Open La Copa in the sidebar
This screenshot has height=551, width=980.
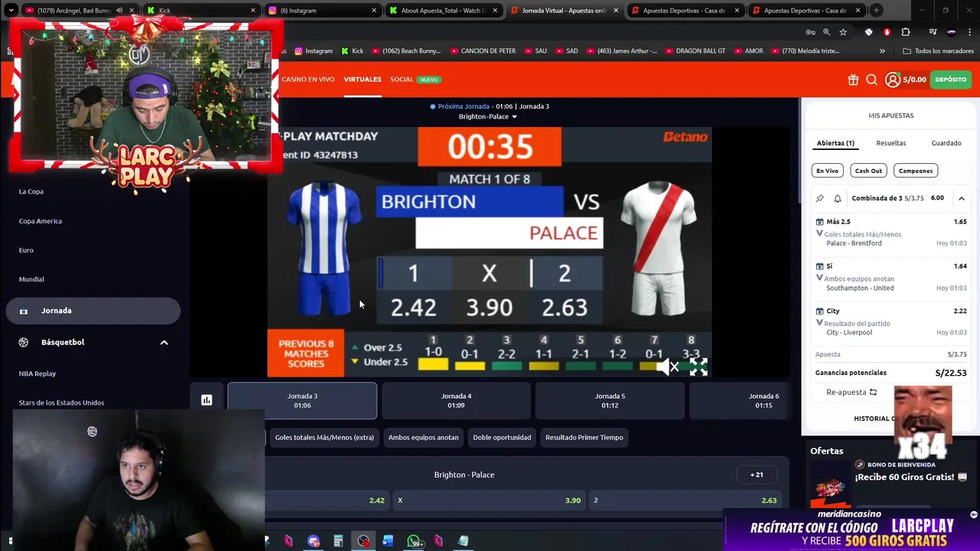click(x=31, y=191)
